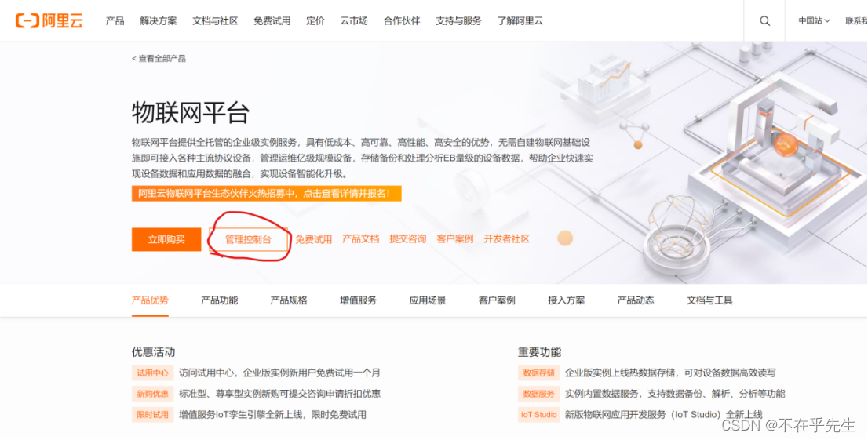Open 新版物联网应用开发服务 text
Viewport: 868px width, 440px height.
pyautogui.click(x=664, y=415)
